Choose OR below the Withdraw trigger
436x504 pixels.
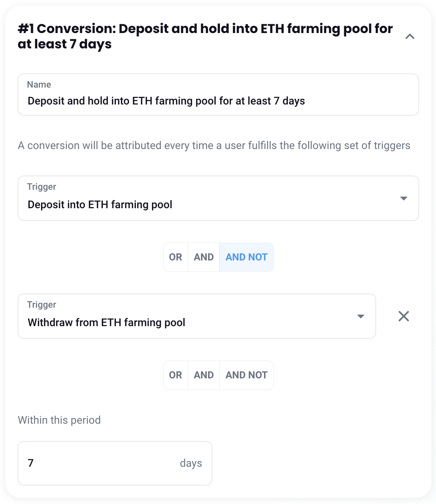coord(175,375)
